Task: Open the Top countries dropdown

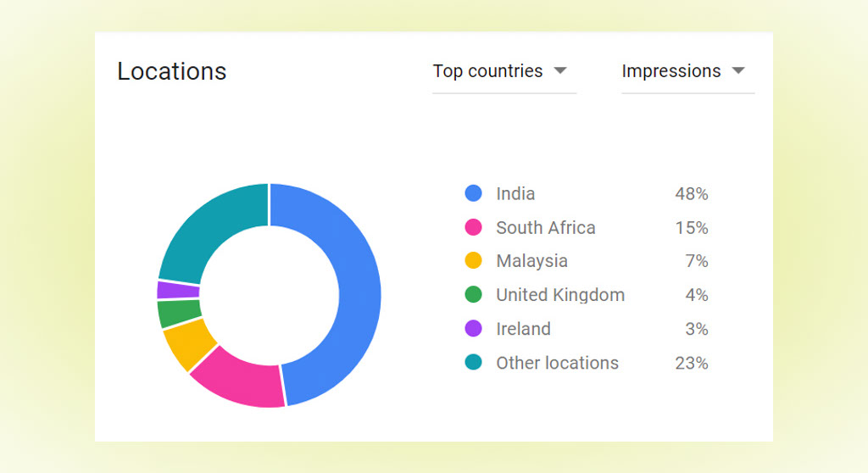Action: (504, 71)
